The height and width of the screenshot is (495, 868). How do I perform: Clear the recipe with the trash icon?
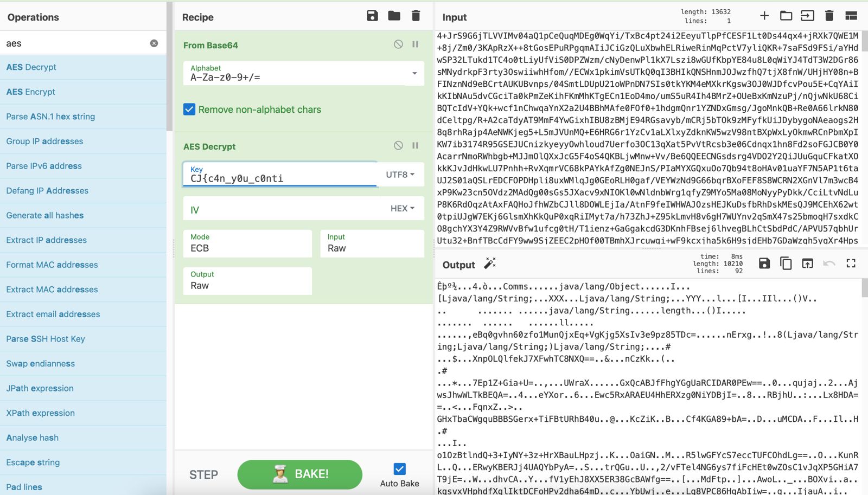click(416, 16)
